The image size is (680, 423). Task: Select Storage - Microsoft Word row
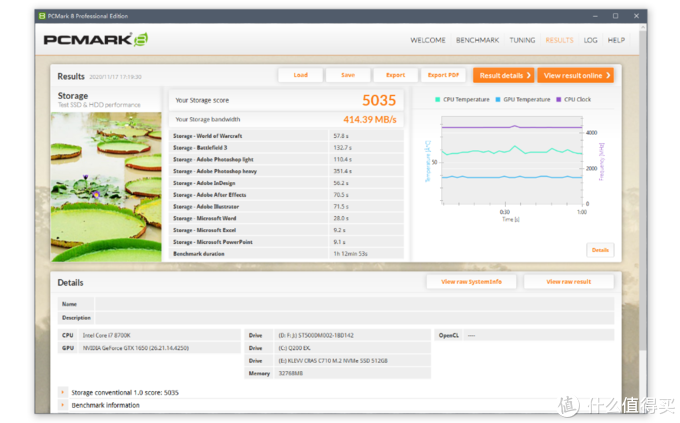coord(286,218)
